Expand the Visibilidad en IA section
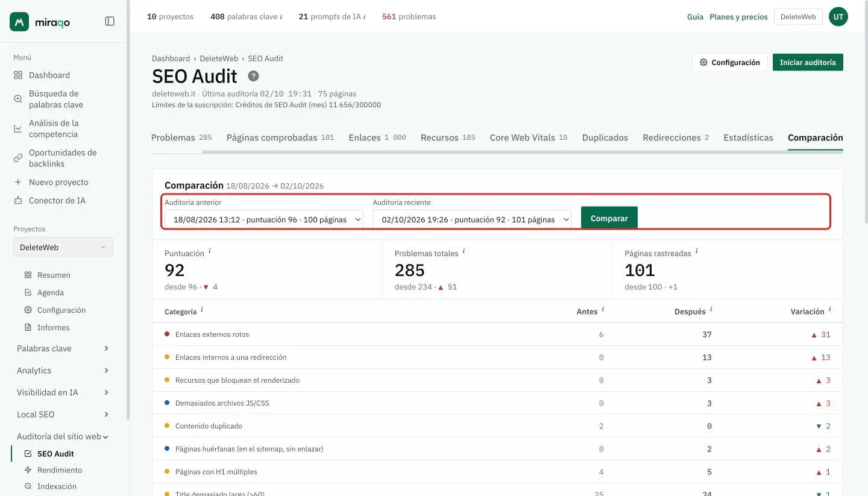The width and height of the screenshot is (868, 496). point(63,392)
